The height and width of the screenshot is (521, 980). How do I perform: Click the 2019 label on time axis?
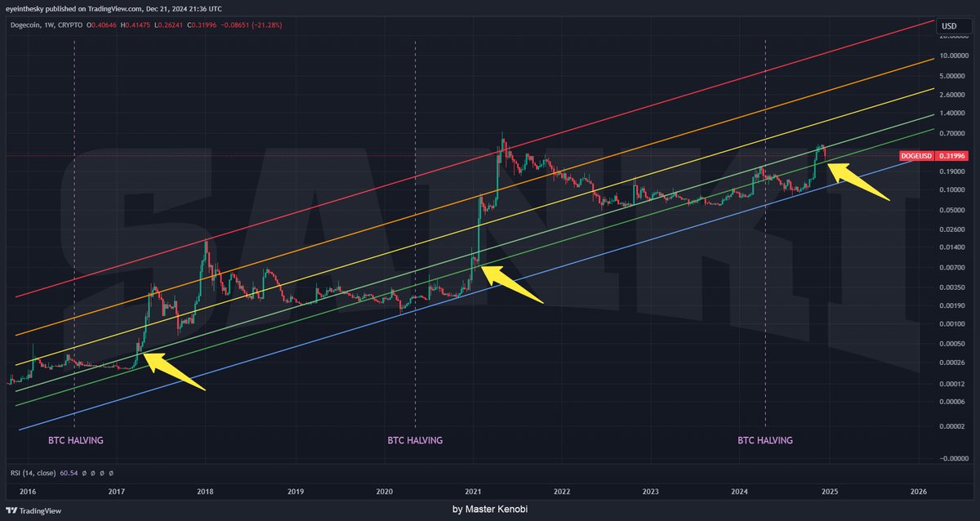(x=295, y=492)
